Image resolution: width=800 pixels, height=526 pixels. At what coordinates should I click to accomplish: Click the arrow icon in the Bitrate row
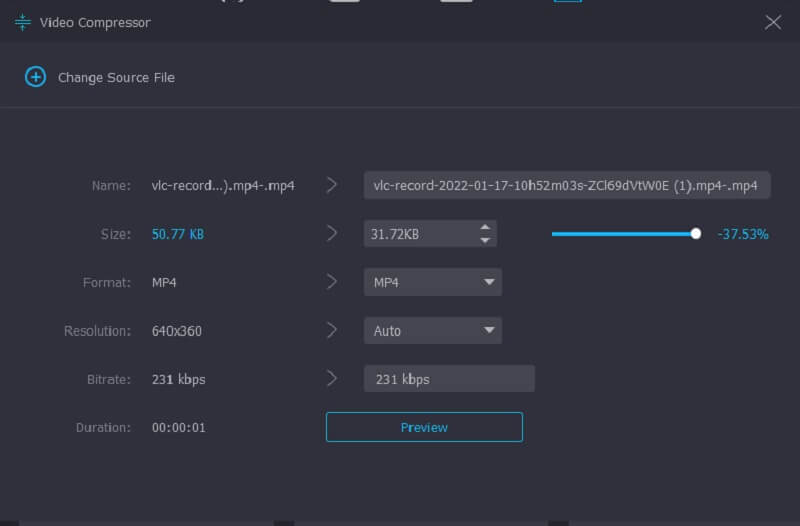click(x=332, y=378)
